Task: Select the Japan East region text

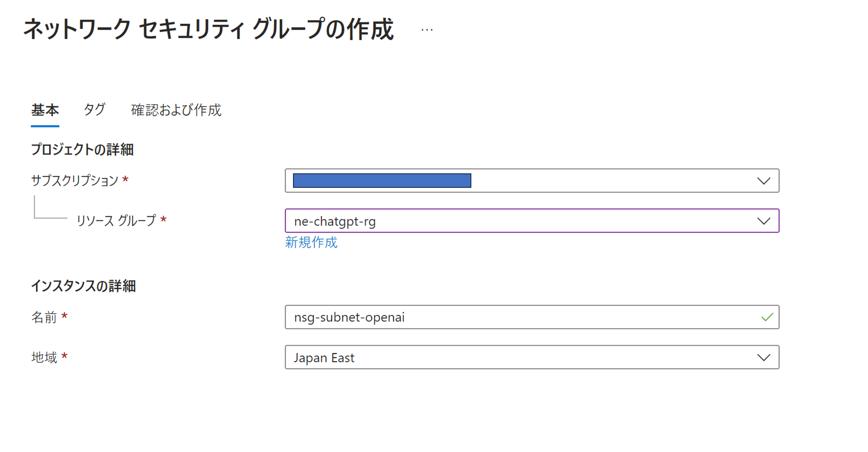Action: 324,358
